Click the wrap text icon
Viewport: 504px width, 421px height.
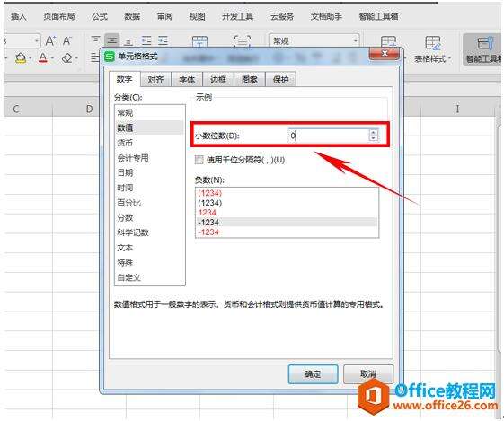tap(242, 41)
